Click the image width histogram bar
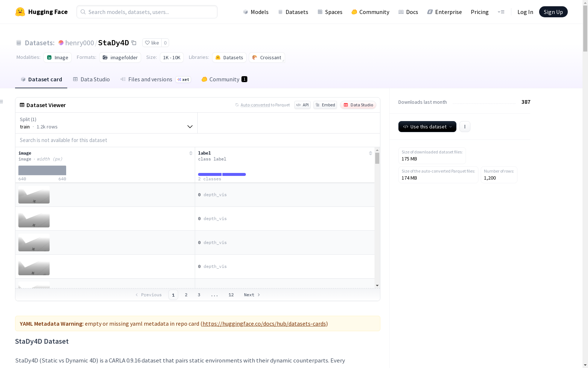The width and height of the screenshot is (588, 368). [x=42, y=170]
